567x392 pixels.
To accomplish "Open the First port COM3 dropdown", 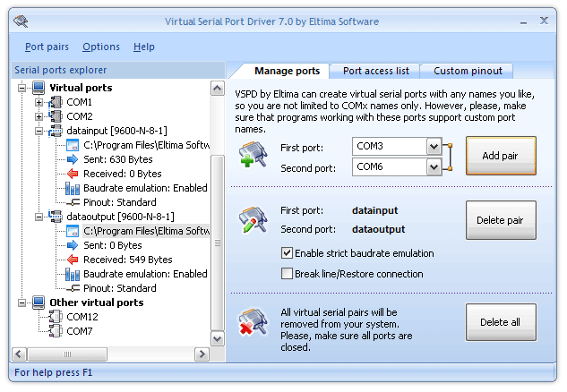I will click(x=434, y=147).
